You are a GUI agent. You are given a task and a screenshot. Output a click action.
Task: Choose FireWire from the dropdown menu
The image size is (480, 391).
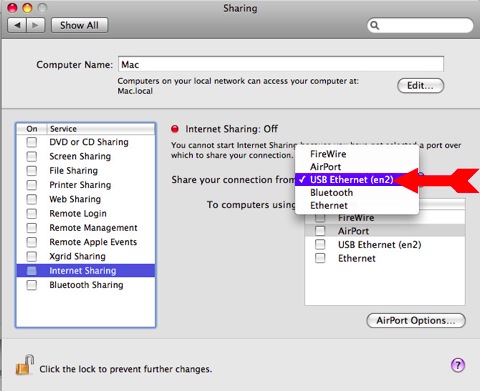[357, 154]
